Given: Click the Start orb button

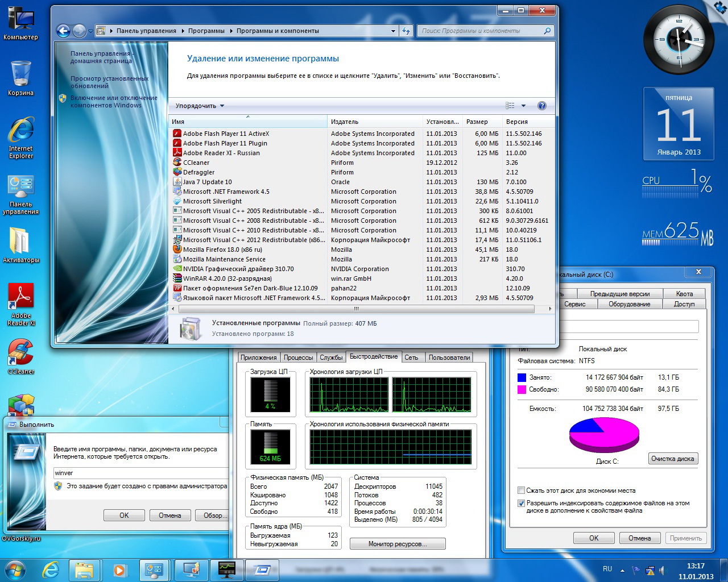Looking at the screenshot, I should 15,569.
